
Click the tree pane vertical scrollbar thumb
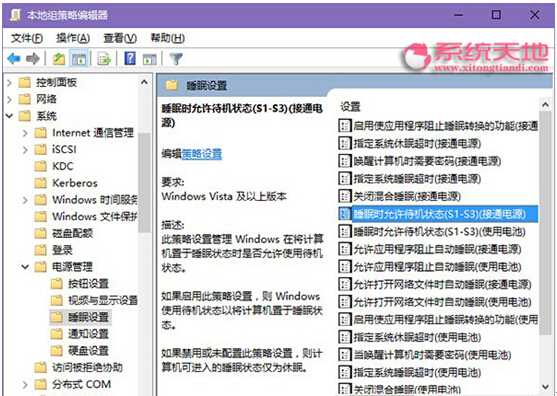[x=144, y=183]
